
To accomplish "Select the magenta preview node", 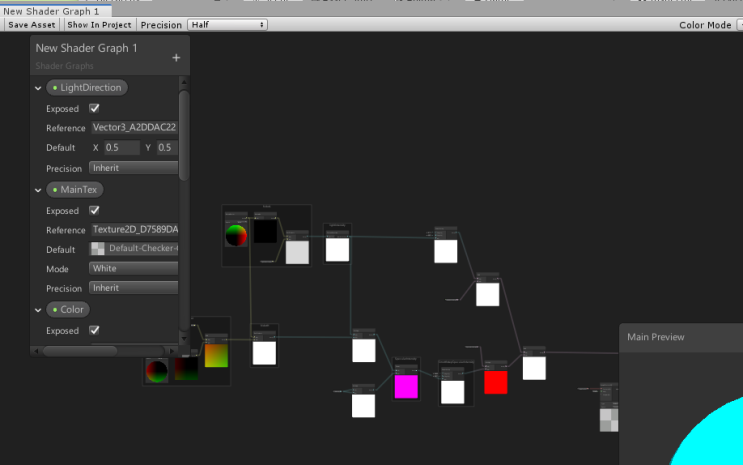I will pos(406,386).
